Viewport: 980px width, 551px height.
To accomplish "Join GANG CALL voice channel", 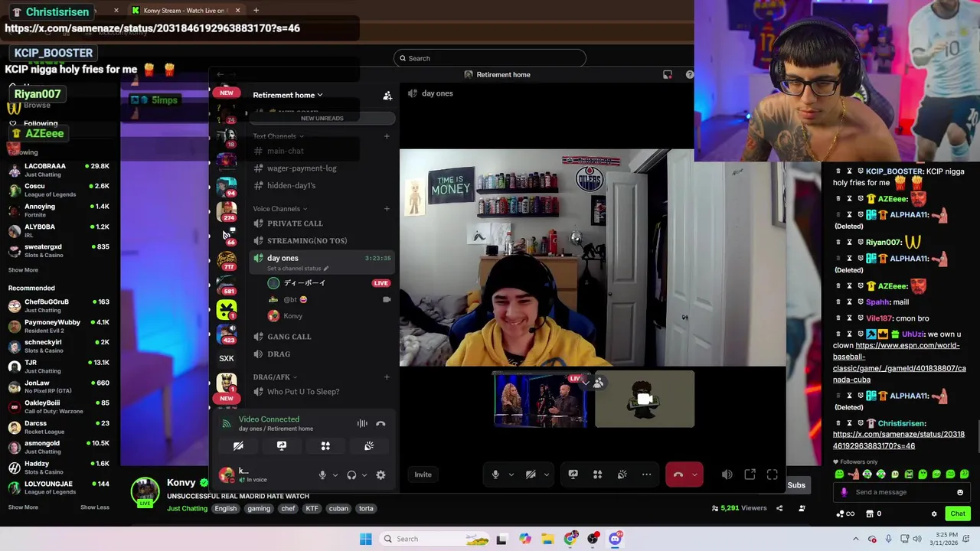I will [x=322, y=337].
